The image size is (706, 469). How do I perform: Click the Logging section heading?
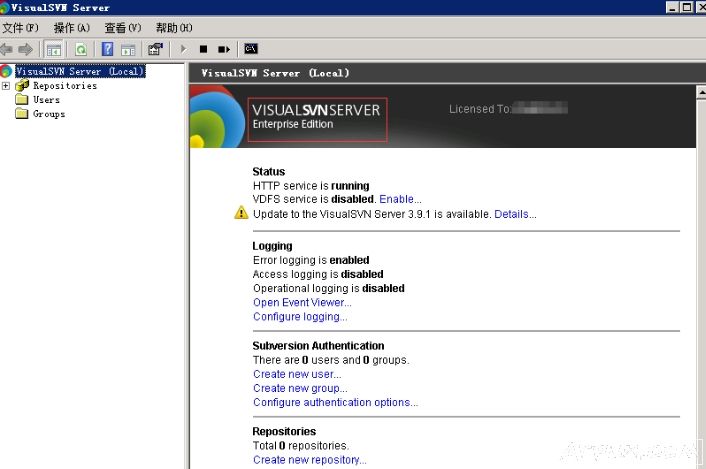click(272, 246)
